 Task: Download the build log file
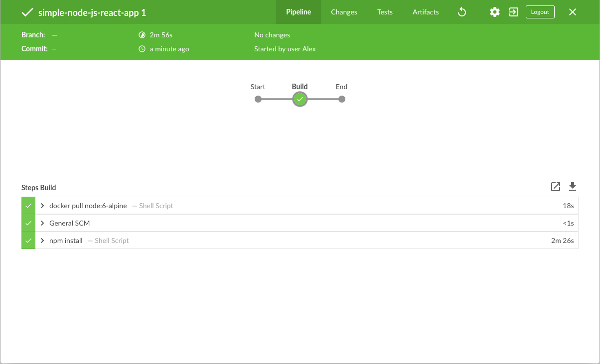click(x=573, y=187)
